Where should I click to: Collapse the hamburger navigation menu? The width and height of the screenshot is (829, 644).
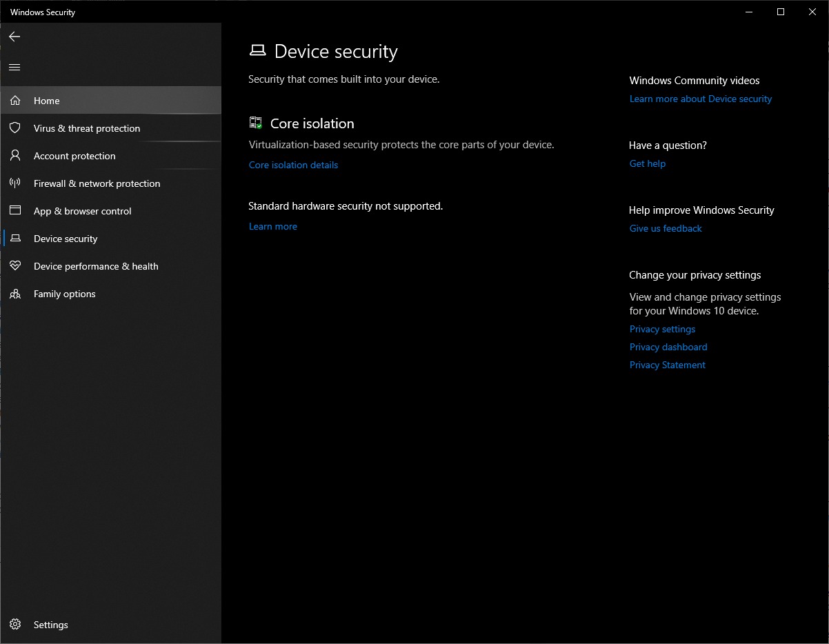(14, 67)
